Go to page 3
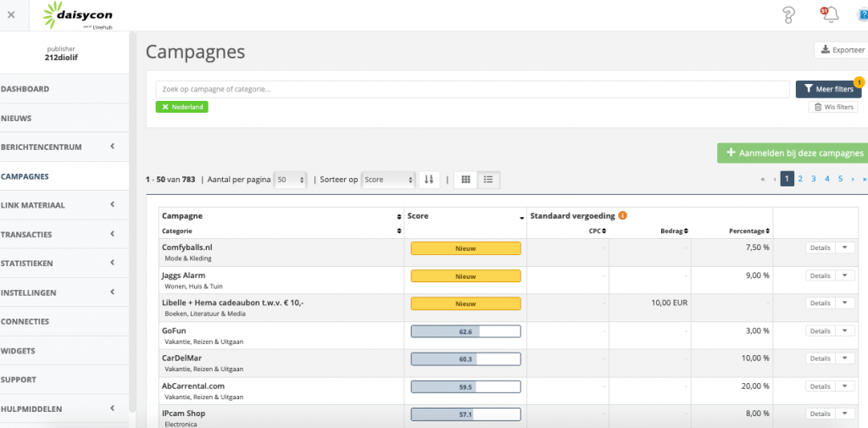 [813, 179]
